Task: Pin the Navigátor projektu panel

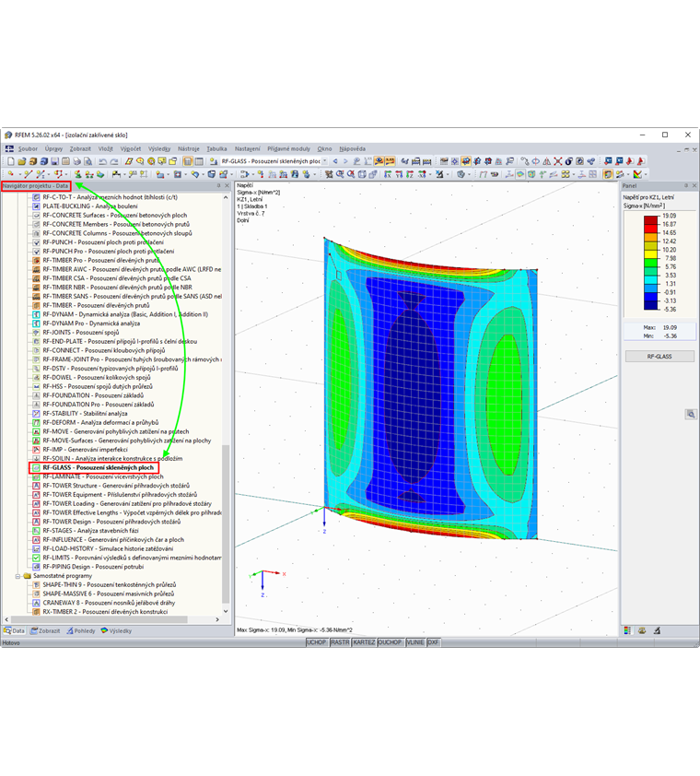Action: [218, 185]
